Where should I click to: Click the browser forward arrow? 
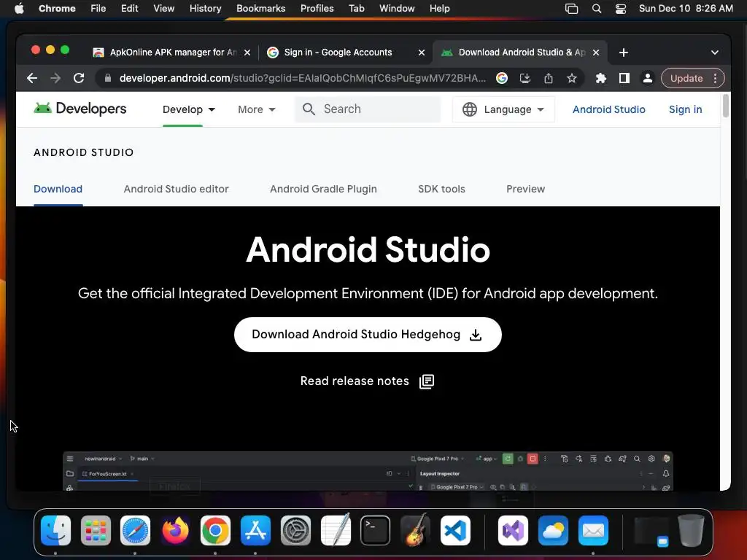coord(55,78)
